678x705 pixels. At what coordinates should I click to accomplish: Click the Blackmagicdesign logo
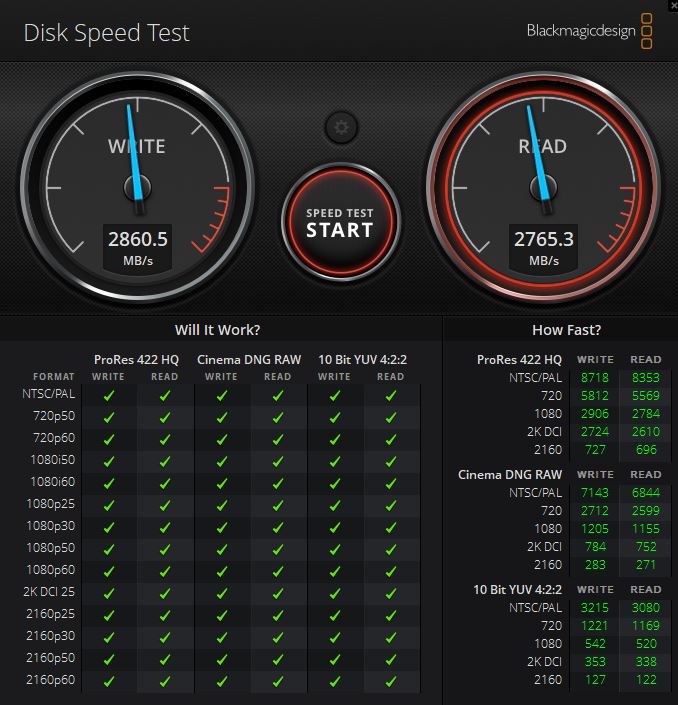click(x=589, y=31)
